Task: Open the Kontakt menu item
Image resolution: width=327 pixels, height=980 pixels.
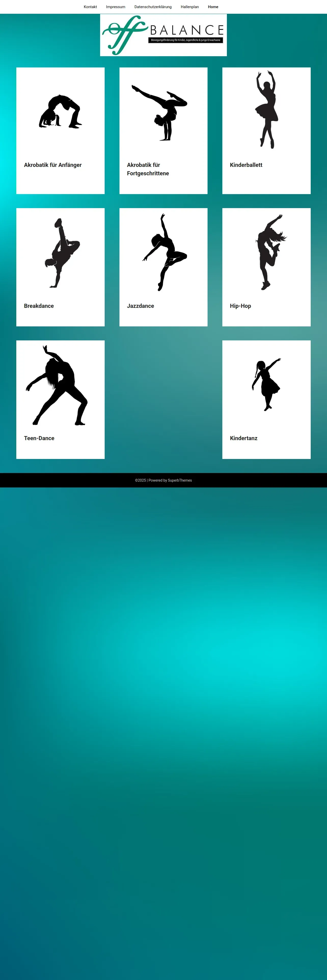Action: point(90,7)
